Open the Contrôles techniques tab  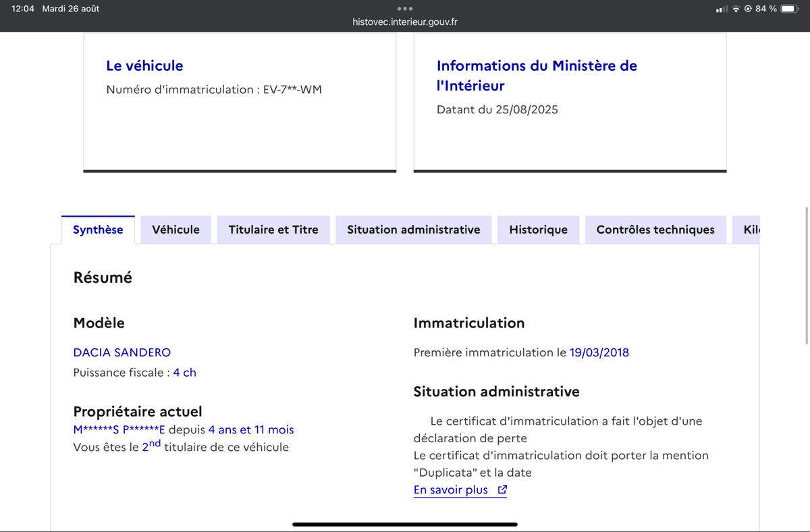[655, 230]
